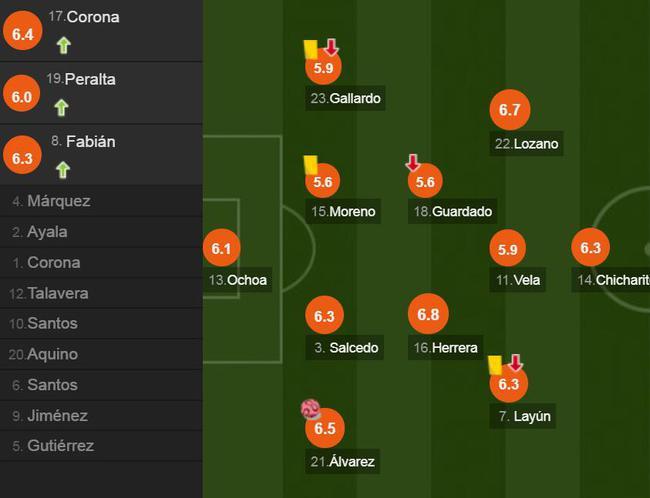650x498 pixels.
Task: Click green arrow beneath 8. Fabián
Action: (x=63, y=170)
